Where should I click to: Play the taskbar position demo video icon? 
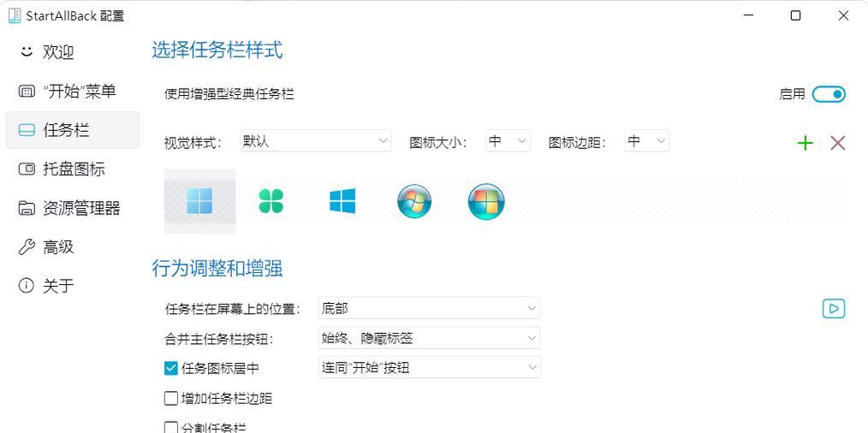pyautogui.click(x=834, y=308)
